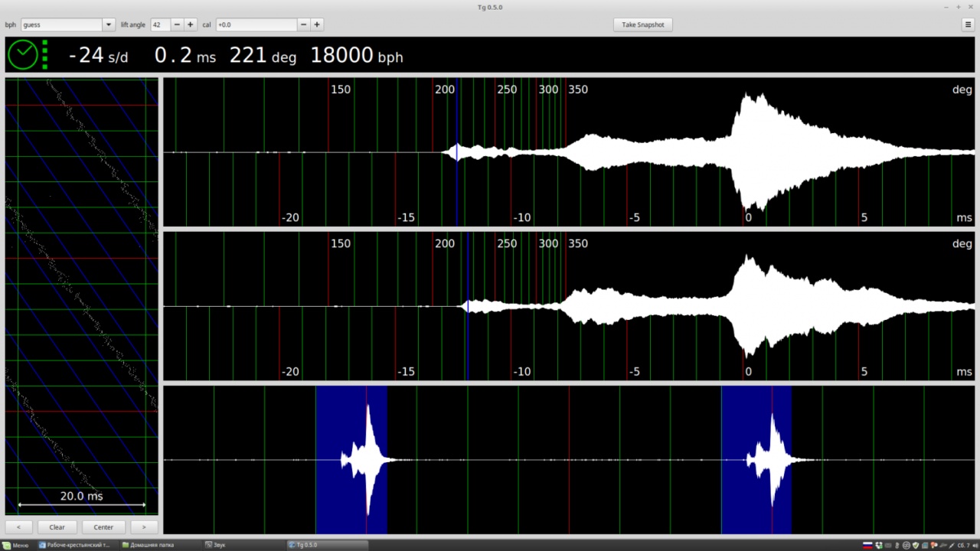
Task: Shift paper strip left with < button
Action: (19, 527)
